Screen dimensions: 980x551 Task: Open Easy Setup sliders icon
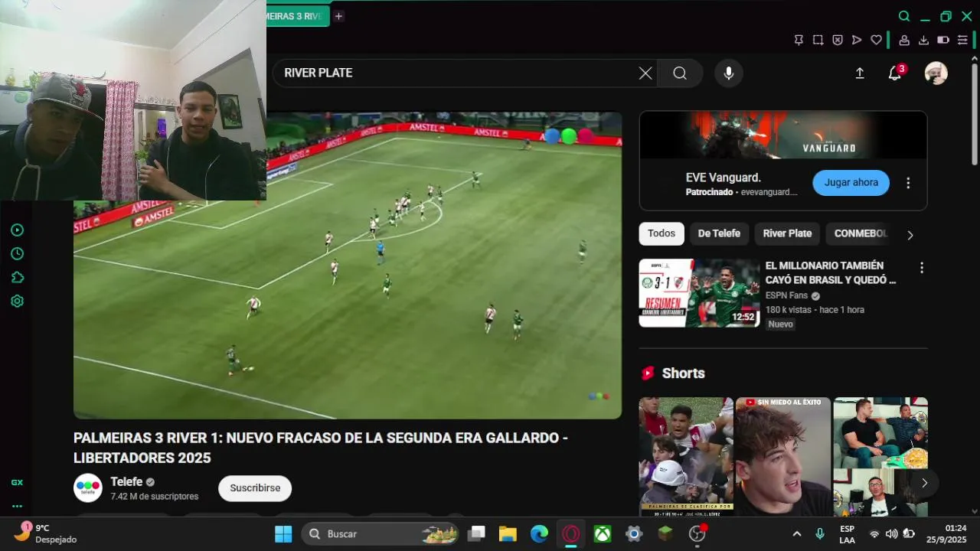pos(962,40)
